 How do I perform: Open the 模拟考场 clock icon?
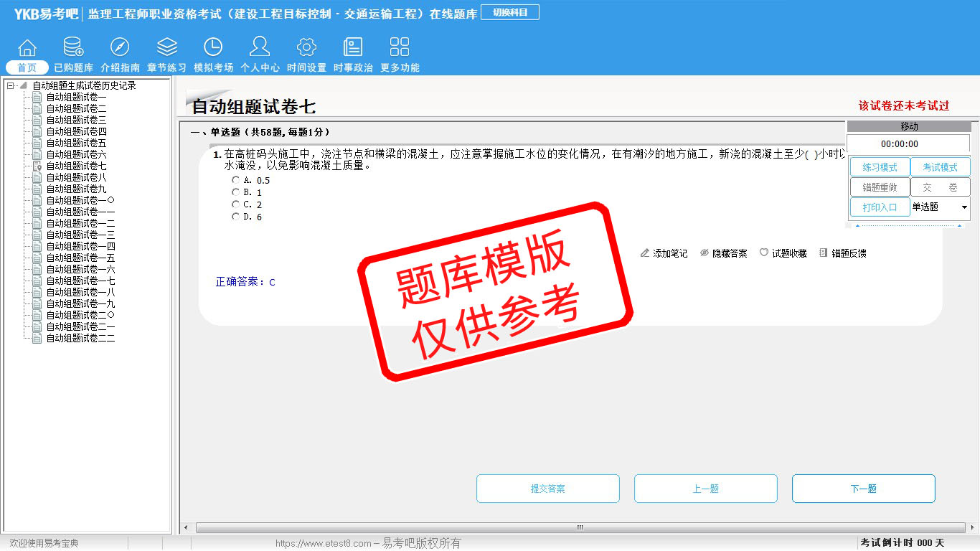coord(213,47)
